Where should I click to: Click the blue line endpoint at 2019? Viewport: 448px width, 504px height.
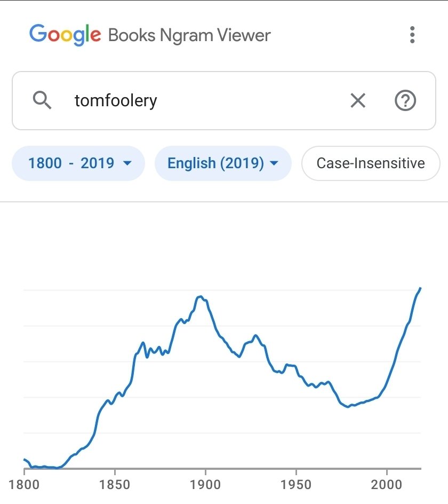[x=420, y=288]
